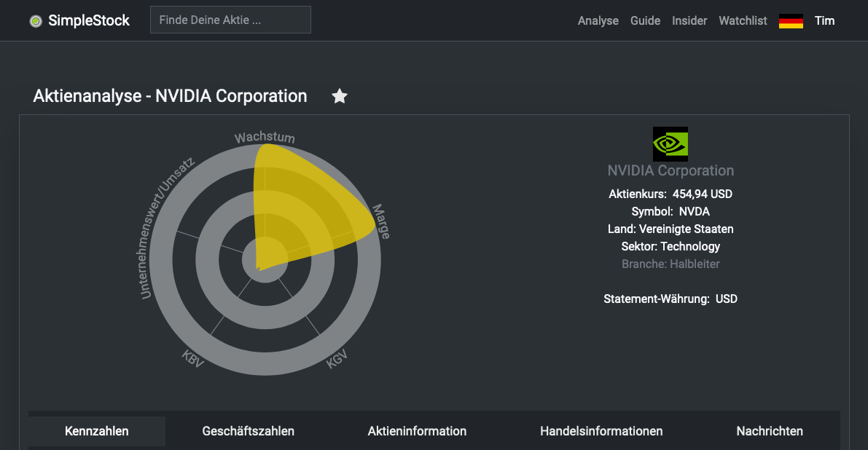Screen dimensions: 868x450
Task: Switch to the Aktieninformation tab
Action: tap(417, 431)
